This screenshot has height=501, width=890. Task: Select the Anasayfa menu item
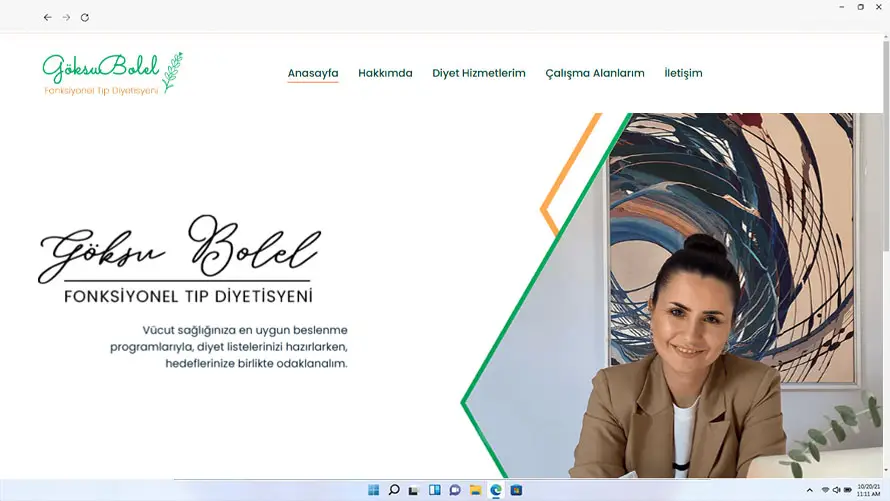313,73
